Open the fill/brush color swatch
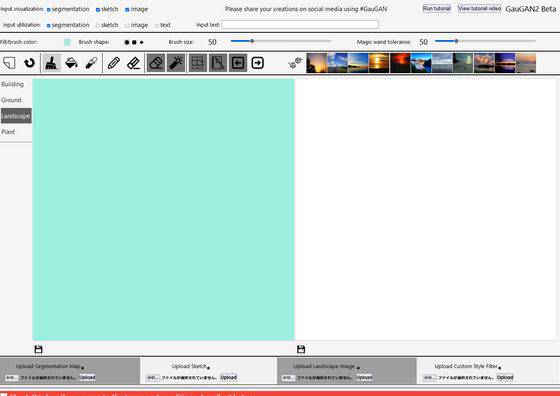This screenshot has height=396, width=560. tap(67, 42)
